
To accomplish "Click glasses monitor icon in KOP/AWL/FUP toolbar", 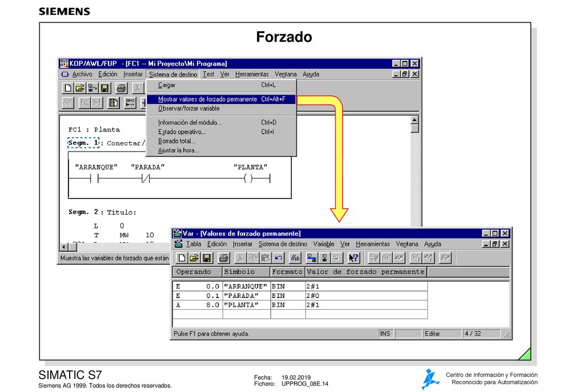I will 67,103.
